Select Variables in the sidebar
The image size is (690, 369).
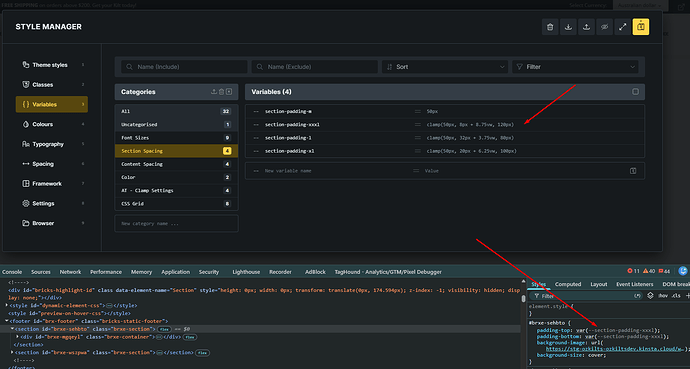pos(52,104)
